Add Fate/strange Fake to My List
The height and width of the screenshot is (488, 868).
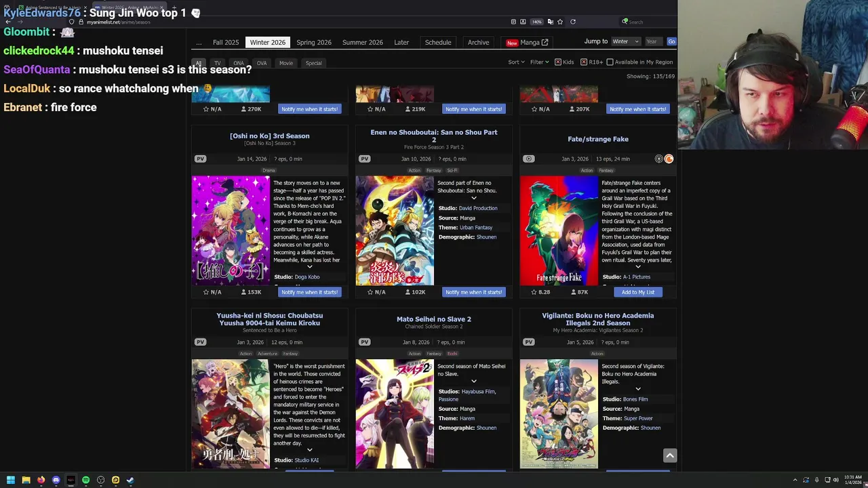tap(638, 292)
